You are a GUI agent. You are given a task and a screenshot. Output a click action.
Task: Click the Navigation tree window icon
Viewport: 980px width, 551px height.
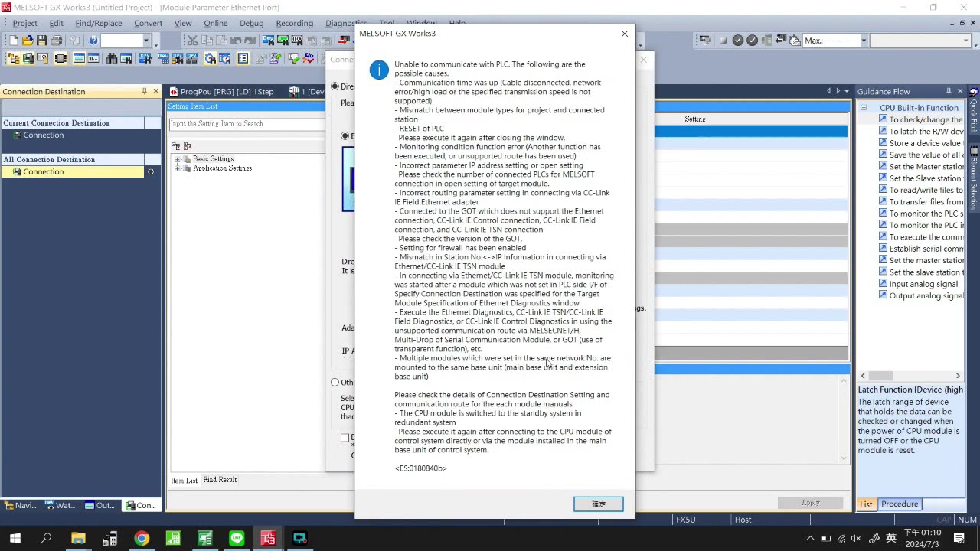(13, 58)
